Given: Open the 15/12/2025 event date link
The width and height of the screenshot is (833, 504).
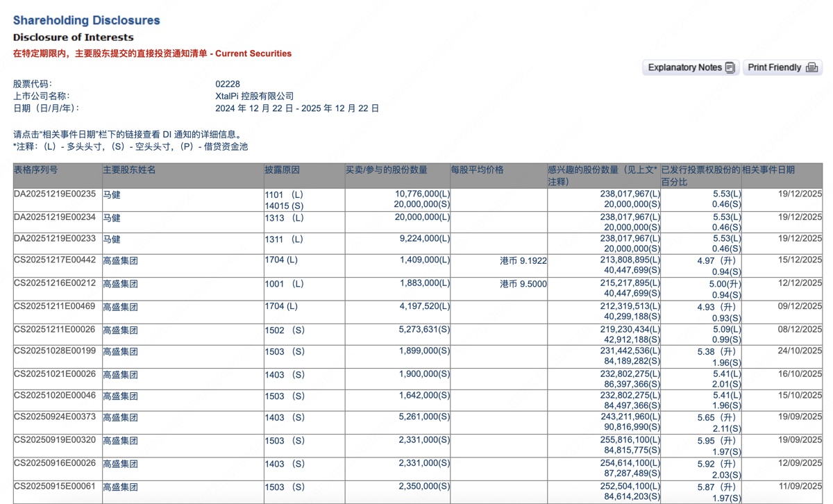Looking at the screenshot, I should [799, 261].
